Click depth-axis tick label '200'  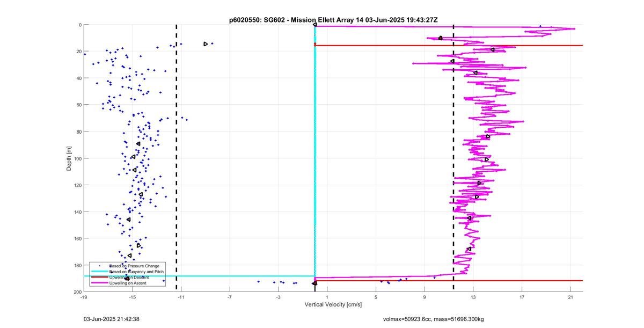click(77, 291)
